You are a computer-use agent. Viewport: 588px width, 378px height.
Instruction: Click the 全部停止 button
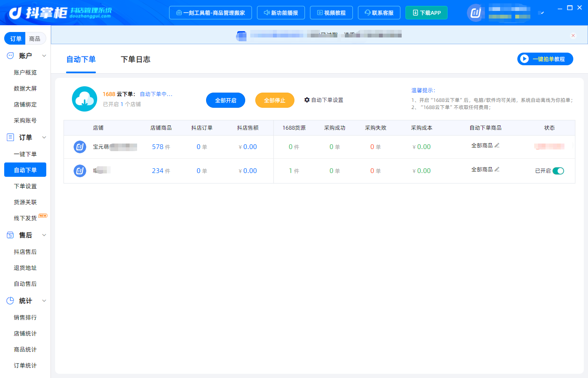click(x=275, y=100)
